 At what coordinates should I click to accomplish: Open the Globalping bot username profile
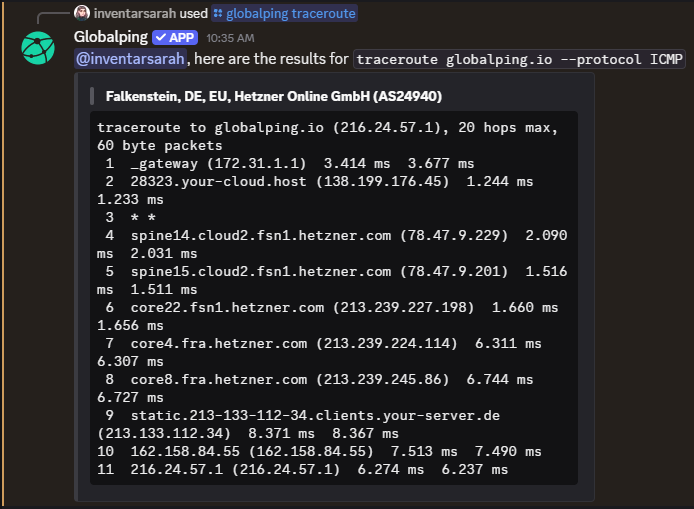[x=111, y=37]
